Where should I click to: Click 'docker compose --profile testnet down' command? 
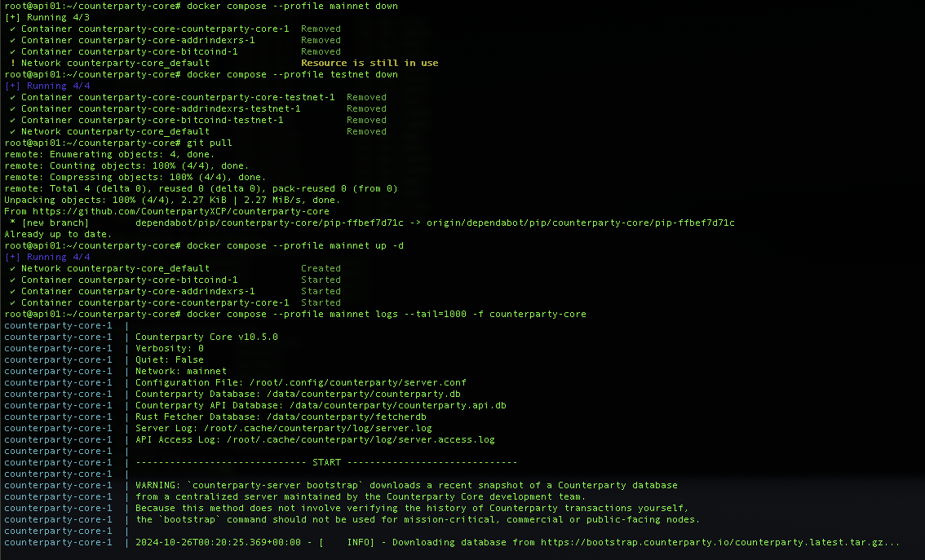pyautogui.click(x=293, y=74)
